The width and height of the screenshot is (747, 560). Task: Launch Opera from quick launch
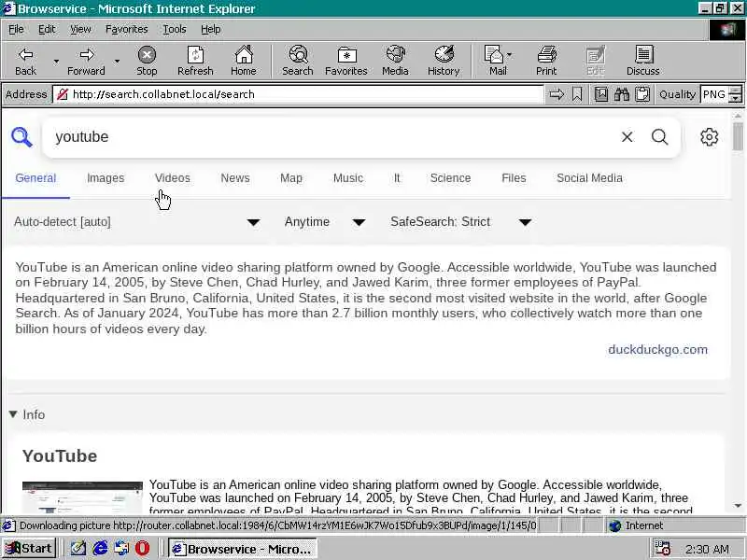pyautogui.click(x=142, y=549)
